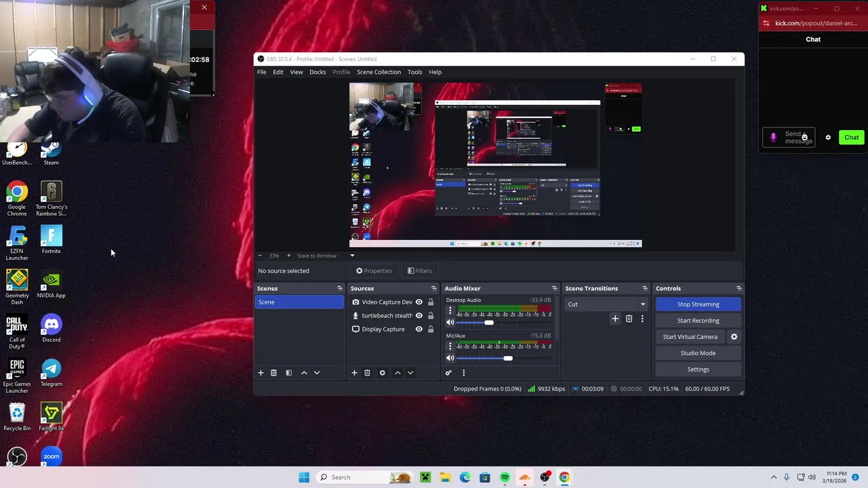
Task: Hide the turtlebeach stealth source
Action: pos(418,316)
